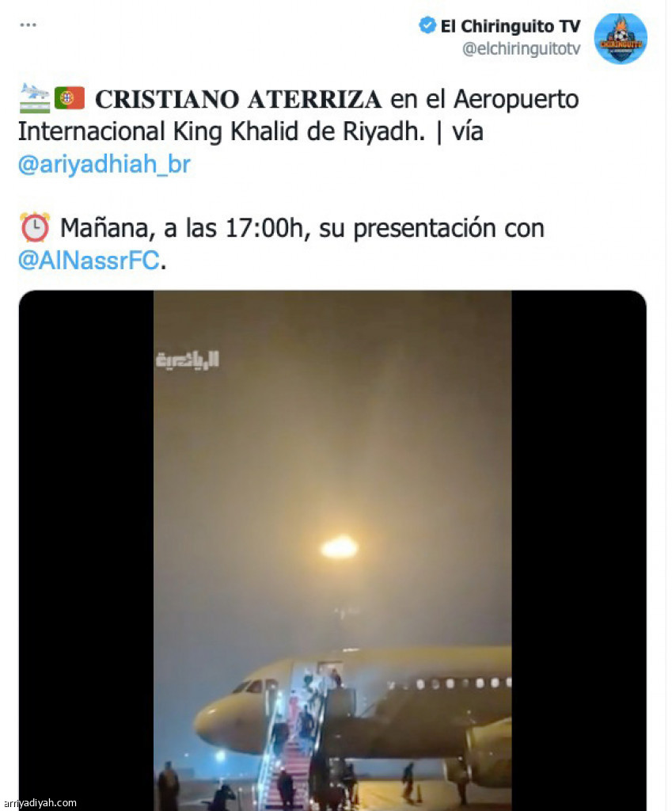Click the Arabic watermark logo in video
This screenshot has height=811, width=672.
(x=188, y=360)
